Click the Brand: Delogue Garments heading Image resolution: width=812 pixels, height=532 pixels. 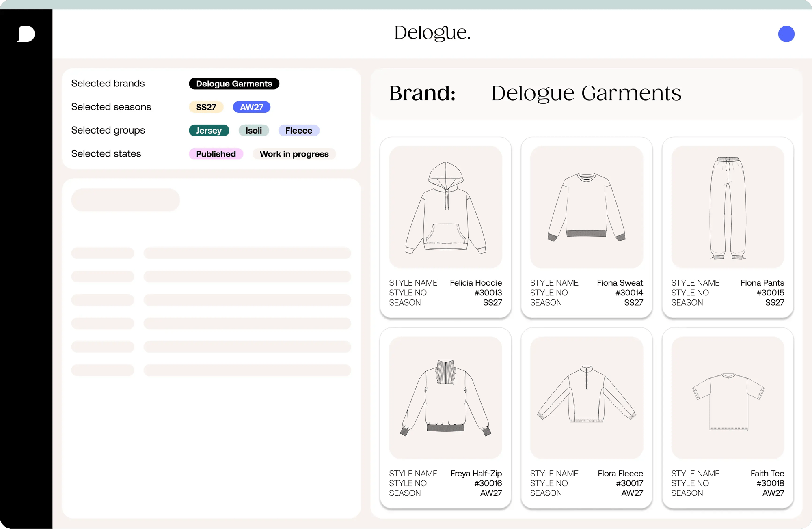(x=535, y=93)
